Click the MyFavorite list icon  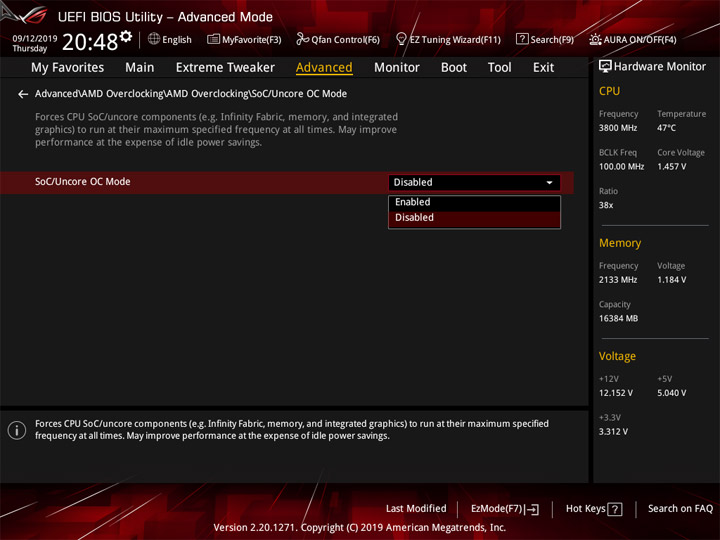pyautogui.click(x=213, y=39)
